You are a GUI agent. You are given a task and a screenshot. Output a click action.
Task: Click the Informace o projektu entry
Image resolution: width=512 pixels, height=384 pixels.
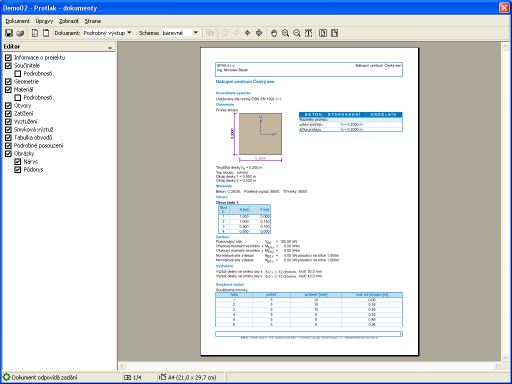coord(39,58)
